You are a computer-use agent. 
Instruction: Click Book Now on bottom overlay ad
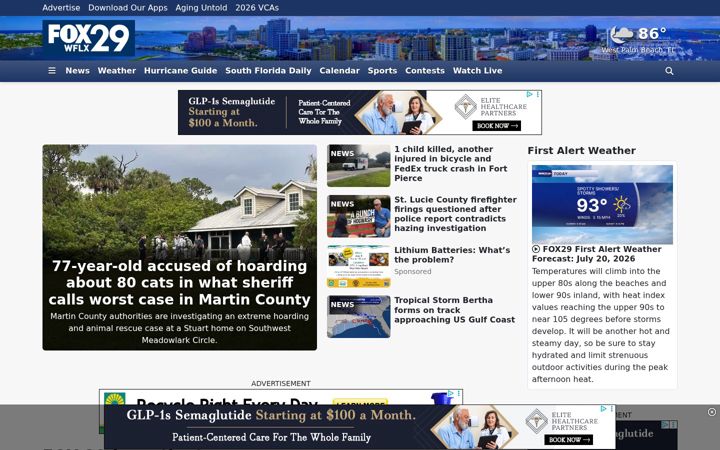(568, 439)
